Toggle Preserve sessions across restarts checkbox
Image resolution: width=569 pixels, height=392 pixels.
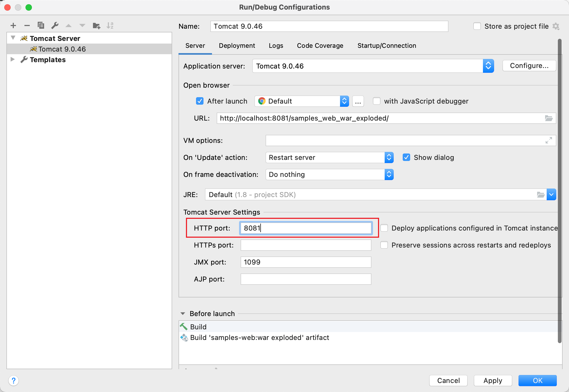pos(384,245)
